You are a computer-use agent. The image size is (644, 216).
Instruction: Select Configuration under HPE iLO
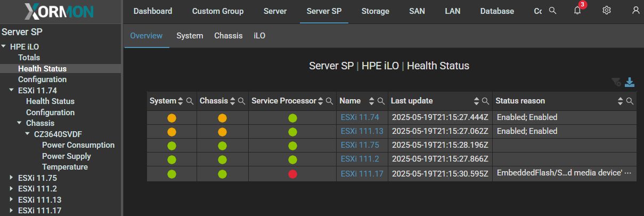click(x=43, y=79)
